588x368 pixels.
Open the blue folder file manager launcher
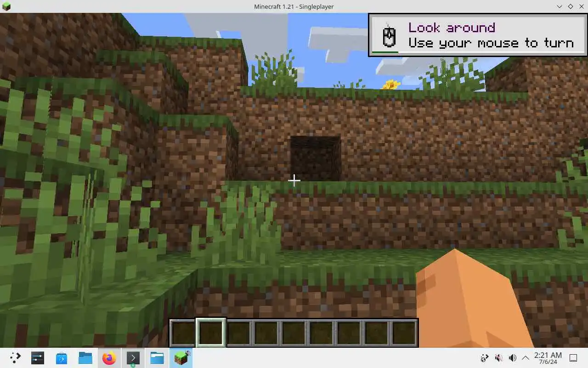85,358
